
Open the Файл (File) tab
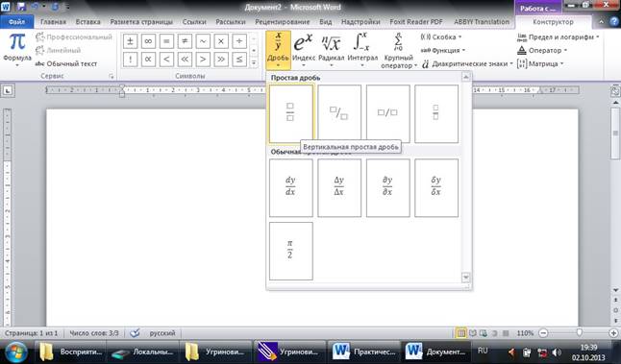coord(16,22)
